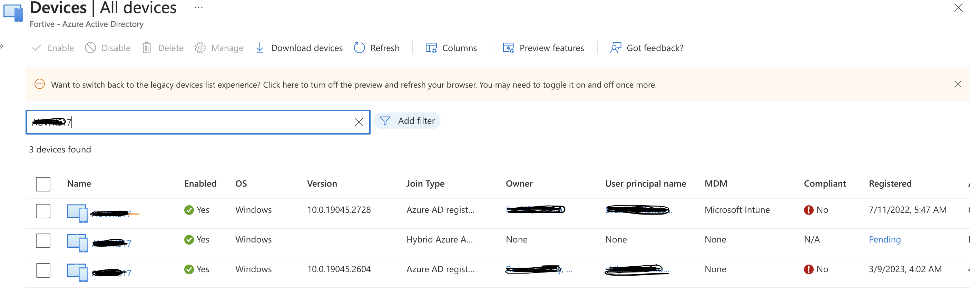This screenshot has width=980, height=307.
Task: Clear the device search box text
Action: pyautogui.click(x=359, y=122)
